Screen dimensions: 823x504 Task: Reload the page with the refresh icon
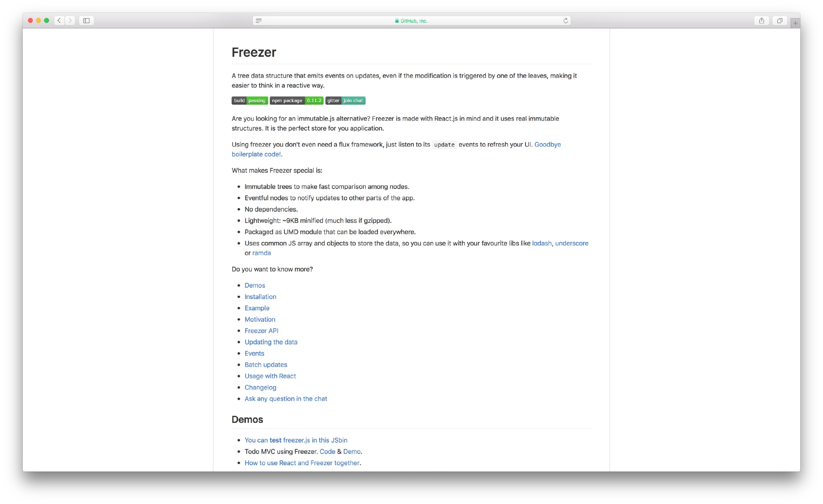coord(565,21)
